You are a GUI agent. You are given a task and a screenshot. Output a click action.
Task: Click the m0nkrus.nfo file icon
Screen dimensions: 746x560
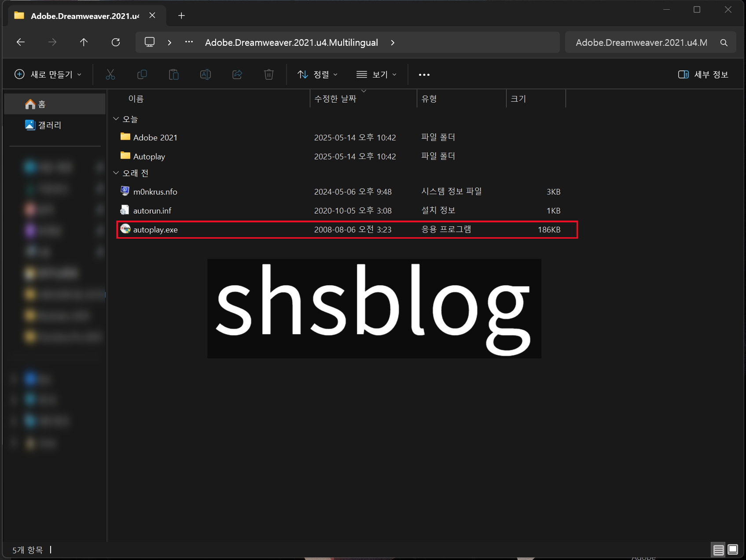click(x=125, y=191)
